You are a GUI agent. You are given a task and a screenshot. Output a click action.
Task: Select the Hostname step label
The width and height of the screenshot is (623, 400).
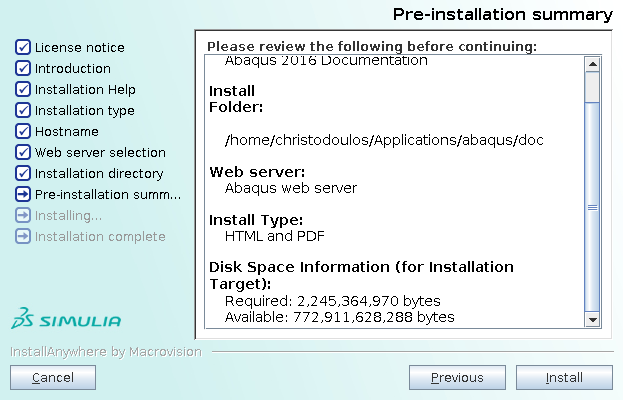67,131
